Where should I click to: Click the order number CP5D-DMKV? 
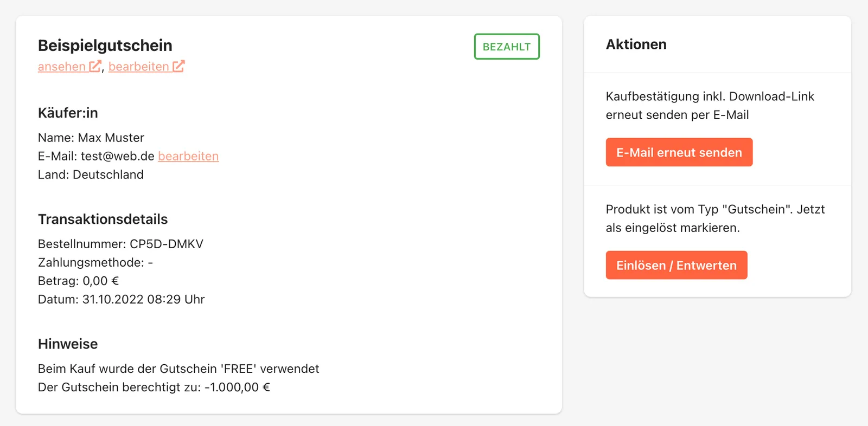click(x=167, y=244)
